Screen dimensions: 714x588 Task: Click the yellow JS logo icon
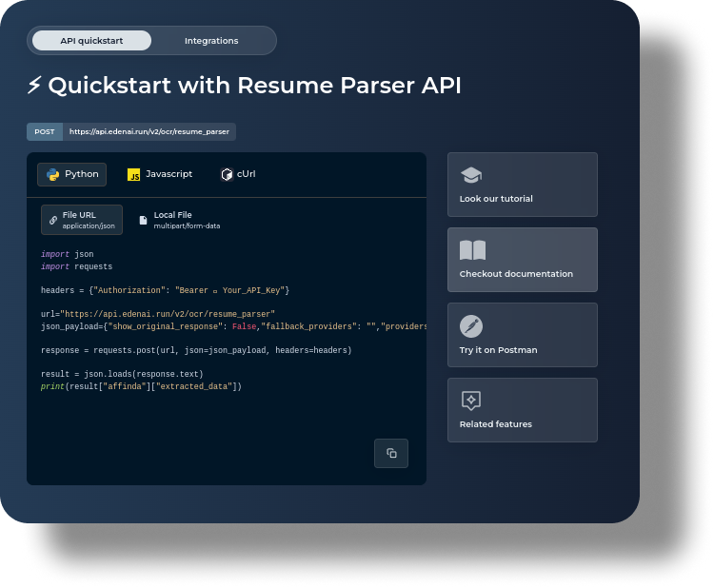tap(134, 175)
